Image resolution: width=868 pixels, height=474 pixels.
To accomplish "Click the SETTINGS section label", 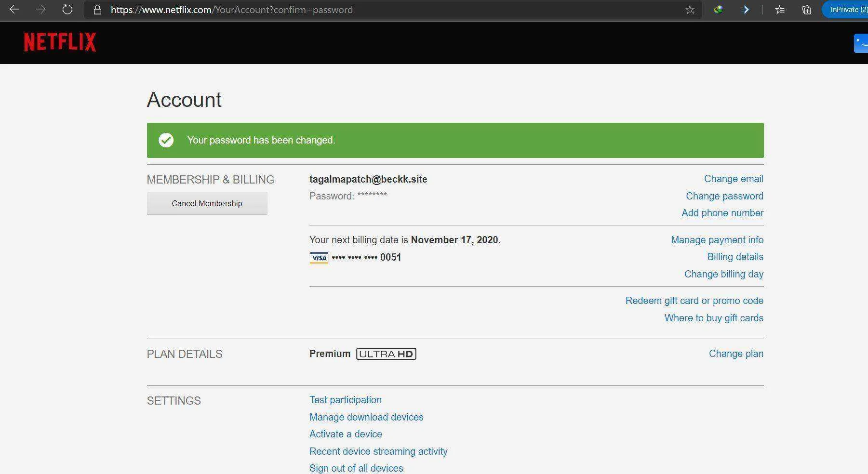I will [174, 401].
